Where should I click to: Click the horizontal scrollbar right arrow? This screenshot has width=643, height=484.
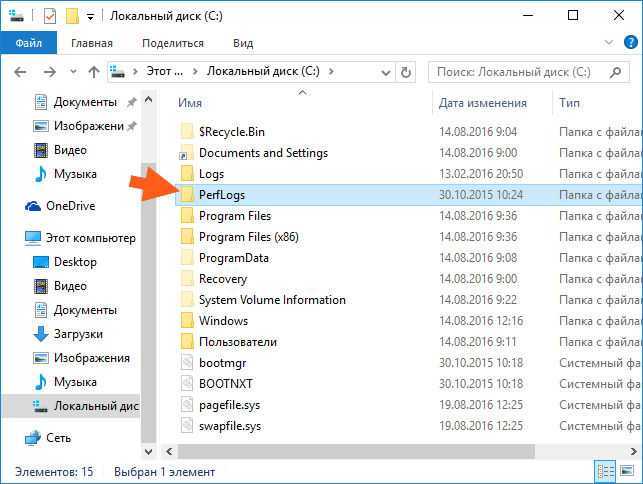634,452
